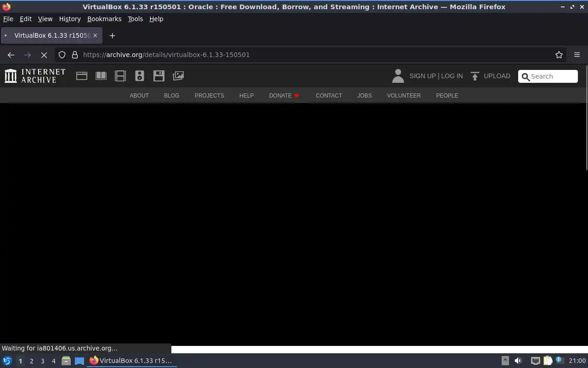Viewport: 588px width, 368px height.
Task: Open the JOBS link
Action: click(x=365, y=95)
